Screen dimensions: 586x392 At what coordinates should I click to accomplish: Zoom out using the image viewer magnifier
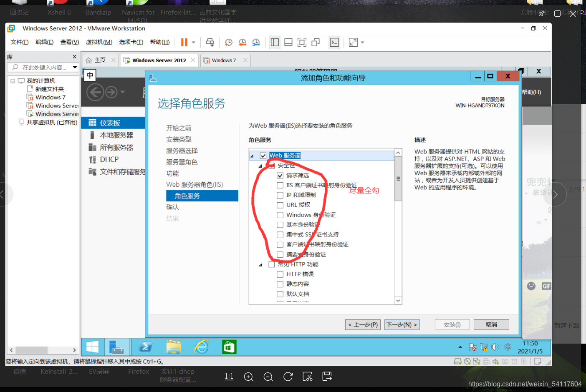(x=268, y=377)
